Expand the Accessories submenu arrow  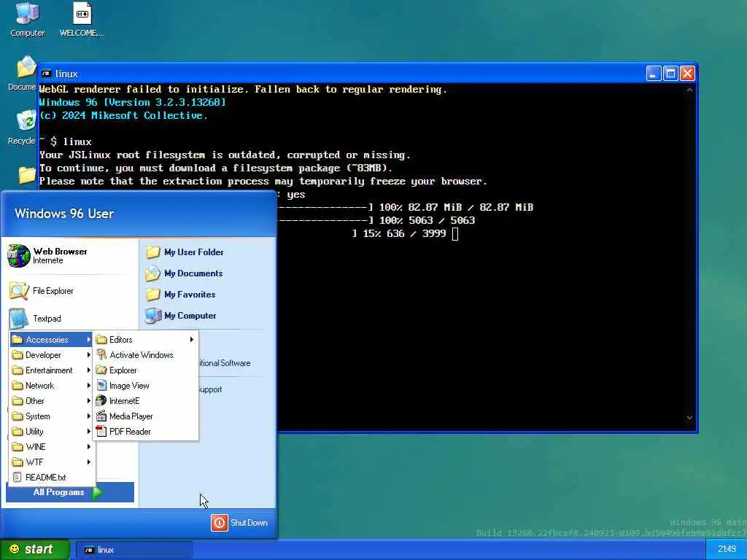pos(88,340)
